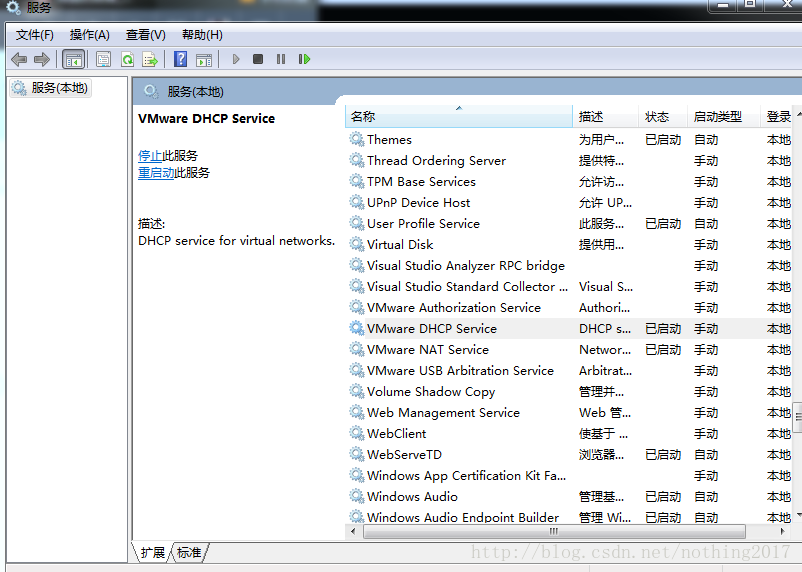Click the Restart Service green icon

pyautogui.click(x=304, y=59)
